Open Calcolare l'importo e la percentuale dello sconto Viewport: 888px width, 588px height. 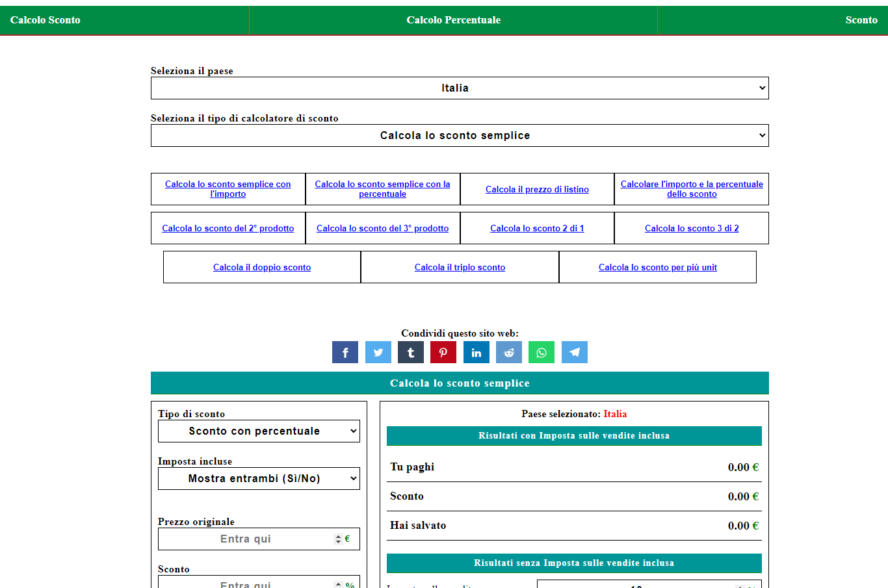(692, 189)
